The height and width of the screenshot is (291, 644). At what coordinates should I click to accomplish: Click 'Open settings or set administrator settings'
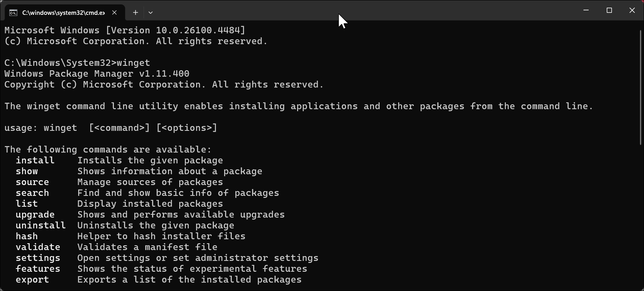(198, 258)
